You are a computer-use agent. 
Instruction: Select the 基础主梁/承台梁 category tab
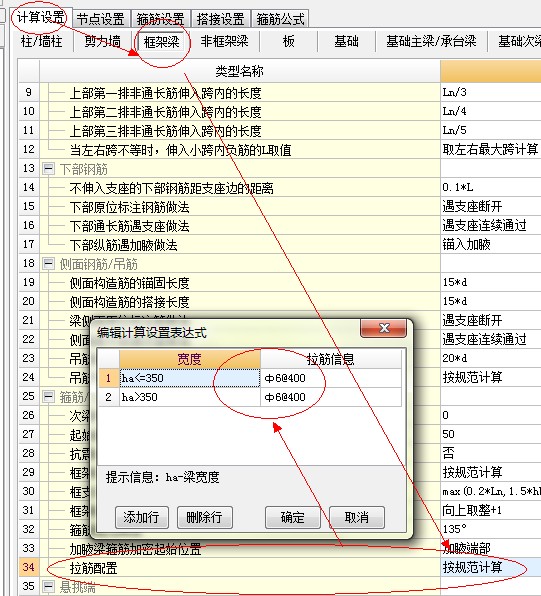[431, 41]
